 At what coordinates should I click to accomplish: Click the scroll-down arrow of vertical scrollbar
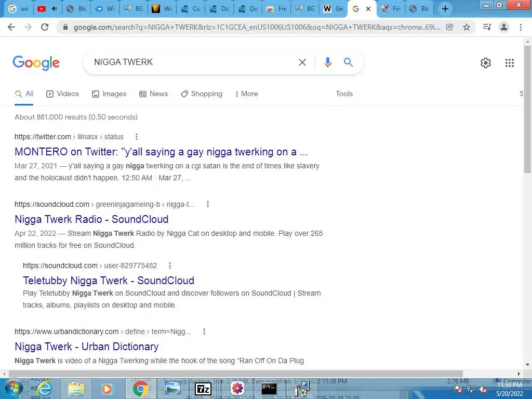point(527,365)
